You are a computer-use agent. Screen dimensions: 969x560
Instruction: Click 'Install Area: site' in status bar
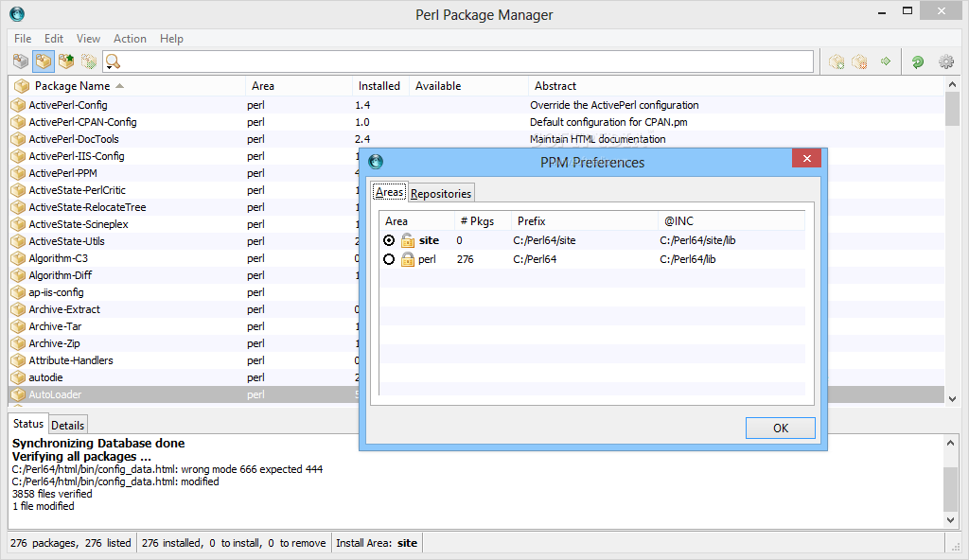coord(377,543)
